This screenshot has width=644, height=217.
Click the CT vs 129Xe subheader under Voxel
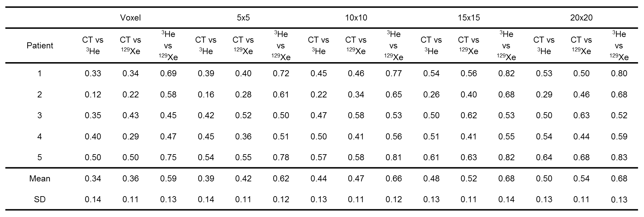click(130, 46)
